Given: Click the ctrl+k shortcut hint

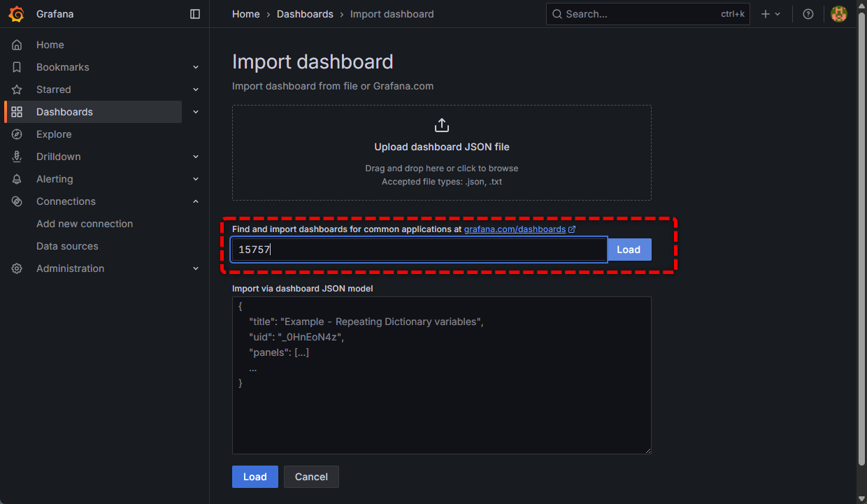Looking at the screenshot, I should pos(733,14).
